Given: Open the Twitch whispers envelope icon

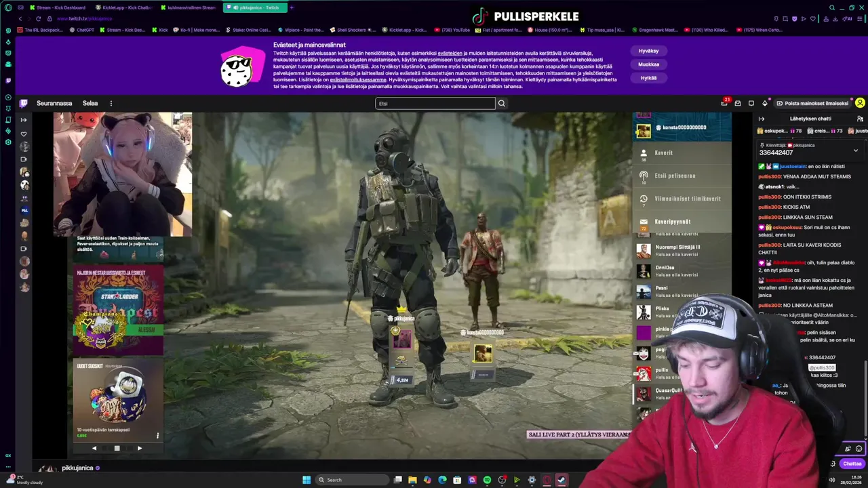Looking at the screenshot, I should point(738,103).
